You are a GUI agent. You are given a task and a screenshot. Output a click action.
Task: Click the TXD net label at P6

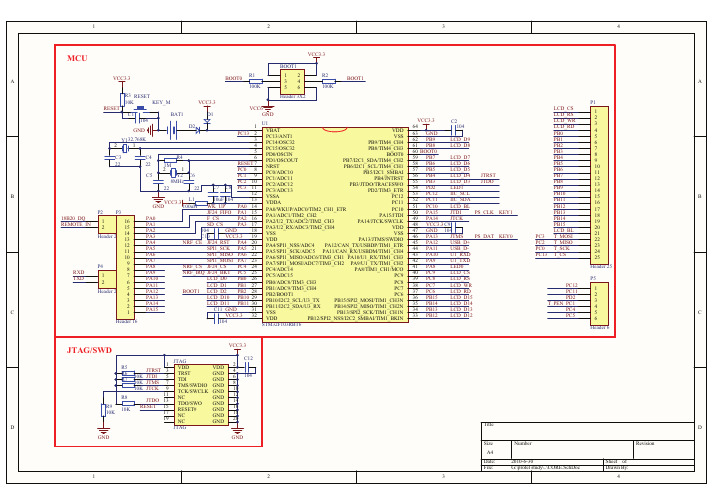(x=79, y=278)
